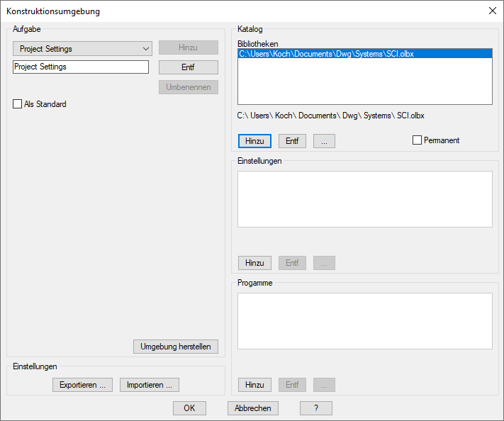Image resolution: width=504 pixels, height=421 pixels.
Task: Add a library with Katalog Hinzu button
Action: (254, 141)
